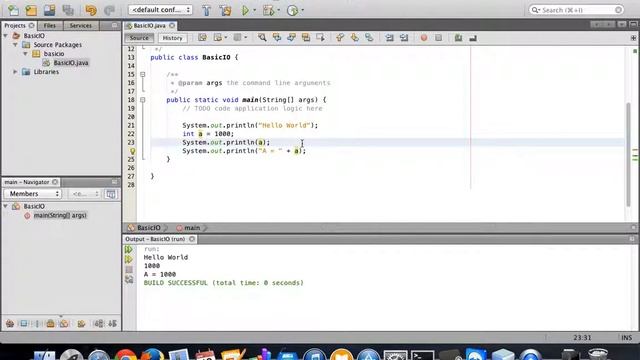The height and width of the screenshot is (360, 640).
Task: Toggle Show Static Members filter in Navigator
Action: (37, 324)
